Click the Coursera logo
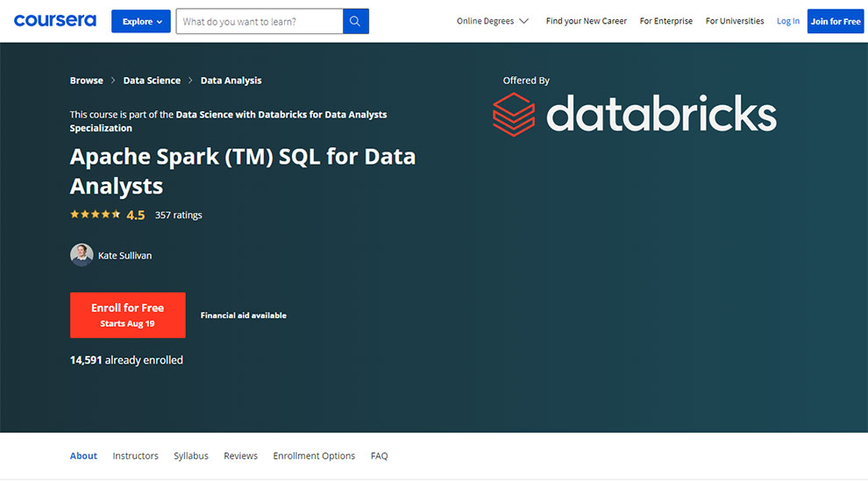Viewport: 868px width, 481px height. 55,21
